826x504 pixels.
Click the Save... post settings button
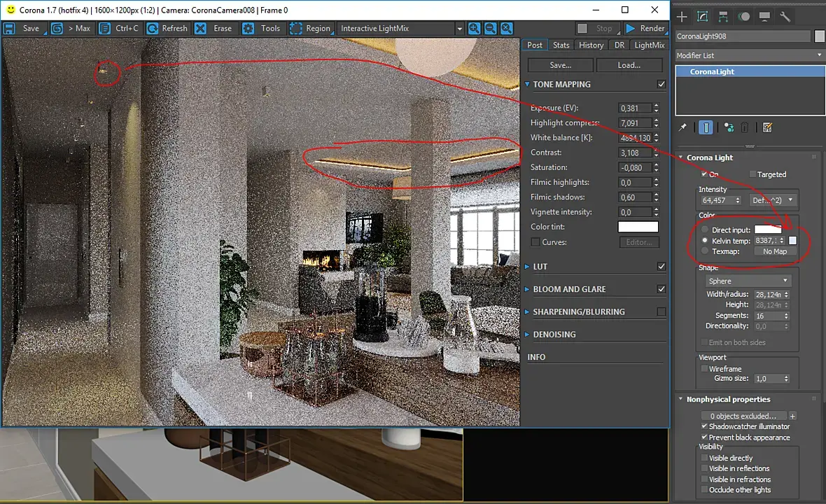pyautogui.click(x=561, y=65)
